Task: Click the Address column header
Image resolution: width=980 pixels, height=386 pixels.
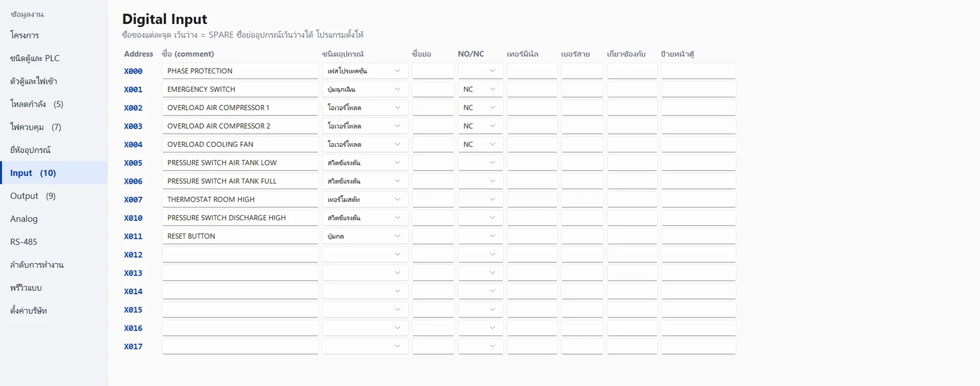Action: point(138,54)
